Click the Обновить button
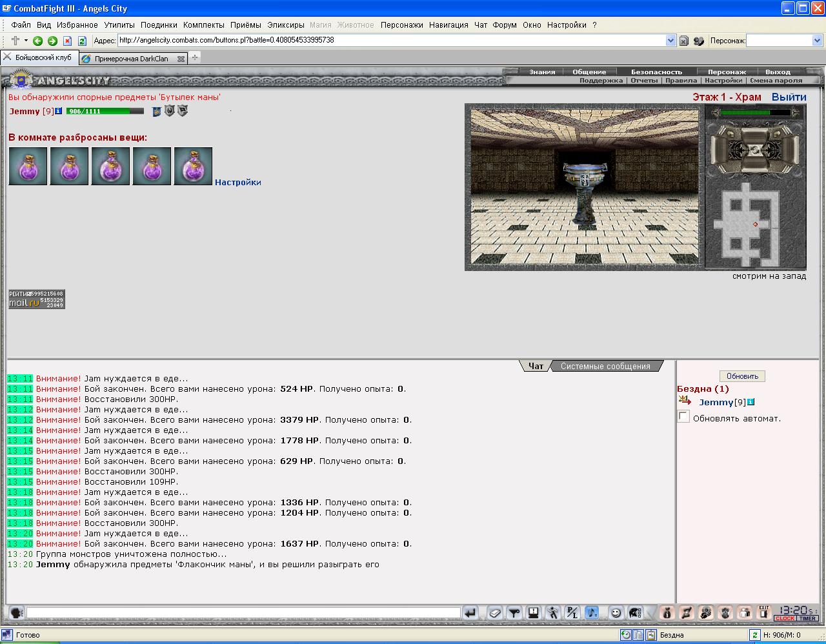The image size is (826, 644). click(742, 376)
